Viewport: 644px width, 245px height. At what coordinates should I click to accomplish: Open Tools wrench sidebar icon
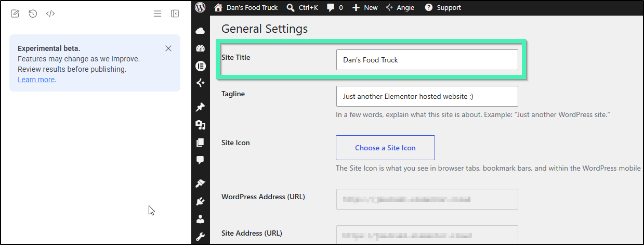pos(200,237)
